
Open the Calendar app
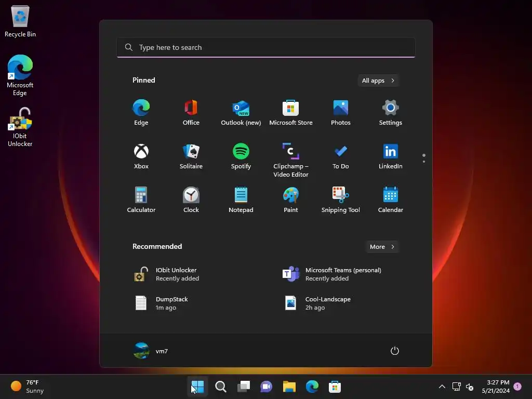tap(391, 200)
